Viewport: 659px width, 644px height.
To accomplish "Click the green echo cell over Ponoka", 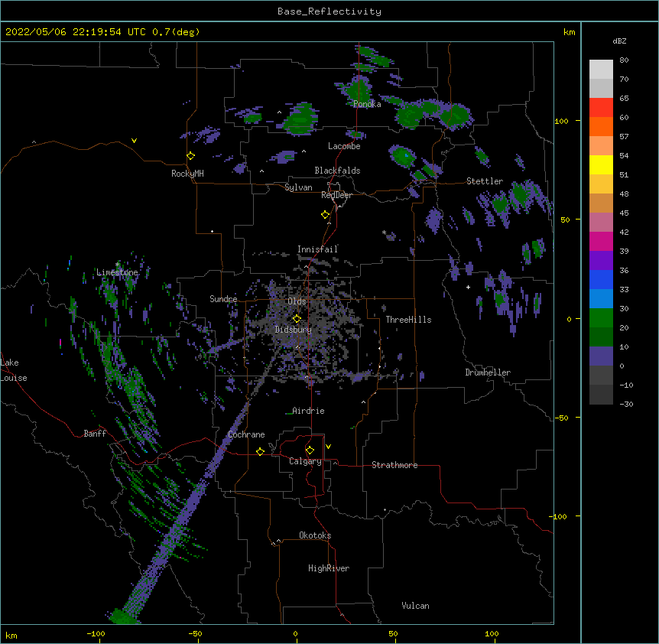I will coord(359,89).
